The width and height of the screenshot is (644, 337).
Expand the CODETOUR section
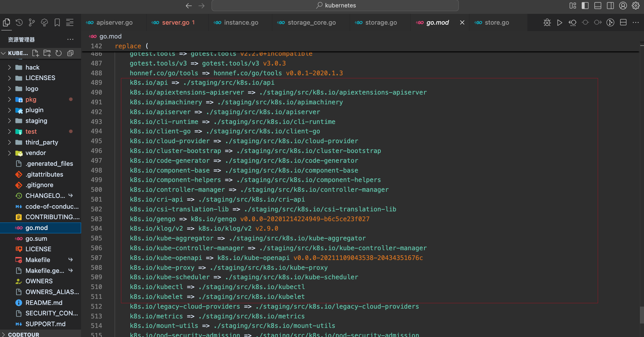pyautogui.click(x=4, y=335)
